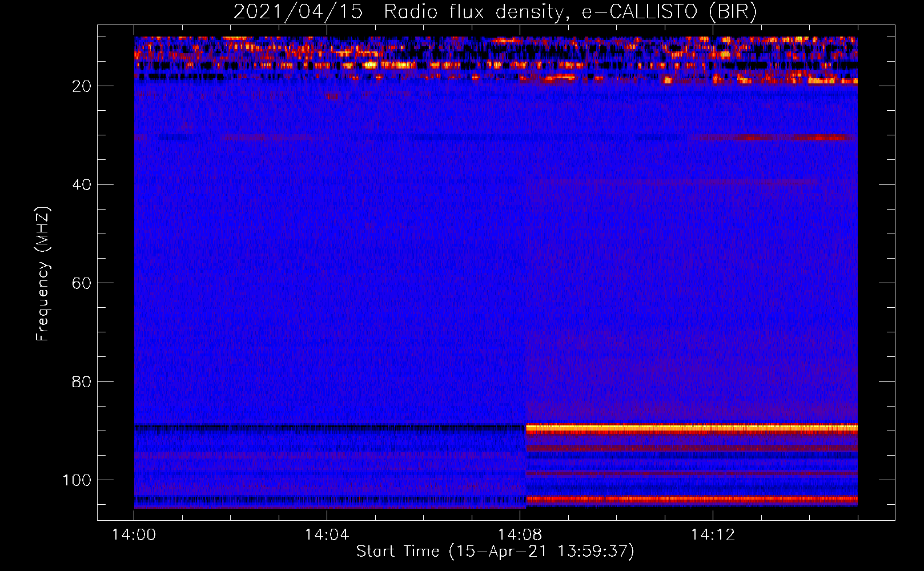The height and width of the screenshot is (571, 924).
Task: Click the 60 MHz frequency tick label
Action: [x=82, y=283]
